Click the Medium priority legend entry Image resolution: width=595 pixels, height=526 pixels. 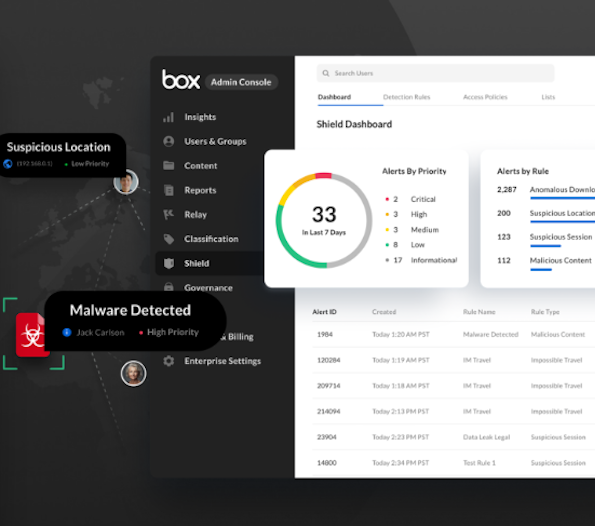pyautogui.click(x=412, y=230)
